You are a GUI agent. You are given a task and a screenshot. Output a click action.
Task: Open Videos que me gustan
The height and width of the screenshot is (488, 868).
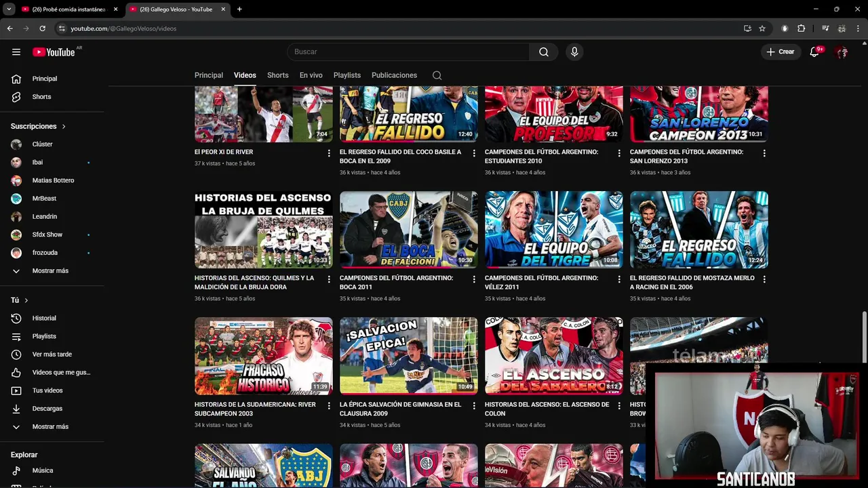pos(52,372)
